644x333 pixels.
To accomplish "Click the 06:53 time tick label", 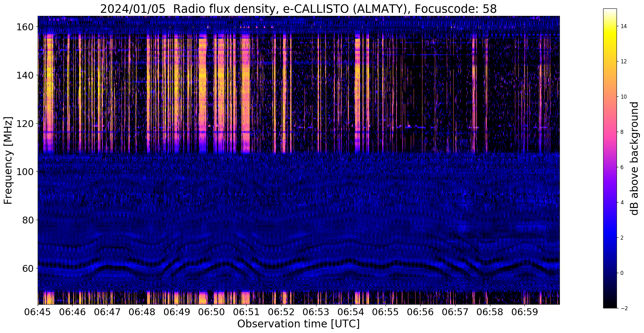I will 316,312.
